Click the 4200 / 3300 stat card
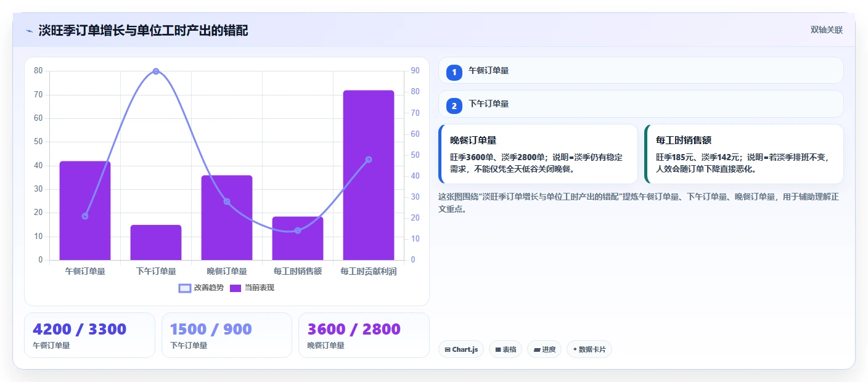The width and height of the screenshot is (868, 382). click(x=89, y=335)
